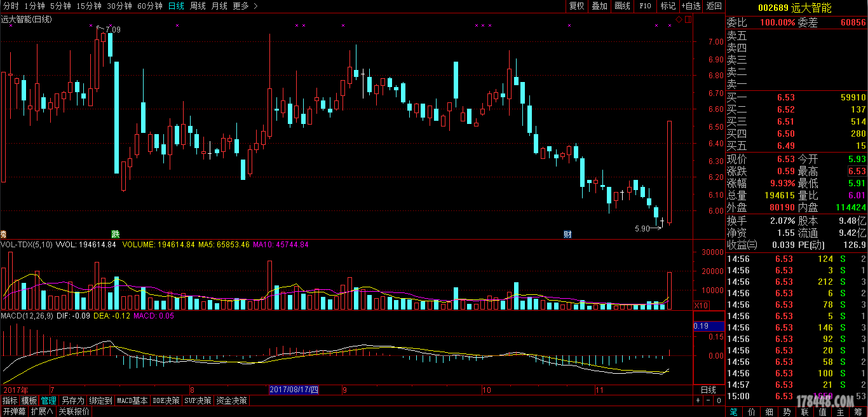The width and height of the screenshot is (868, 417).
Task: Select the 价 price tab
Action: point(752,412)
